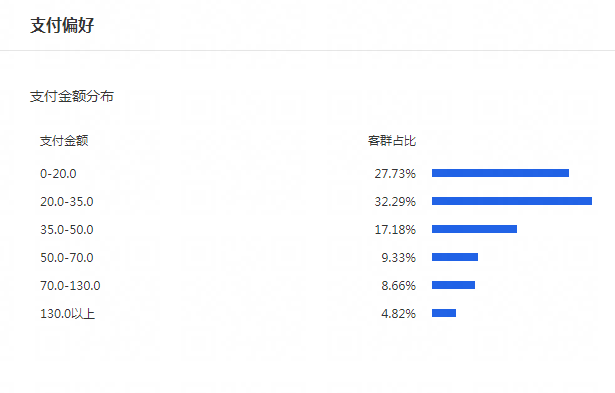Select the 70.0-130.0 payment range label
This screenshot has width=615, height=393.
coord(70,286)
